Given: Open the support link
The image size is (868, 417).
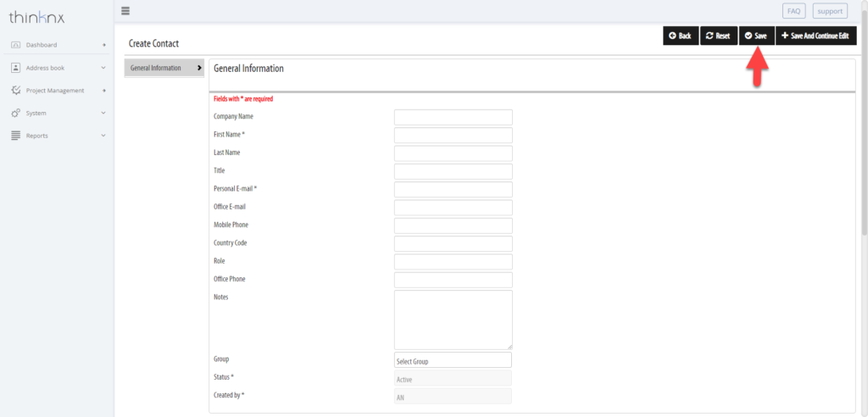Looking at the screenshot, I should 830,11.
